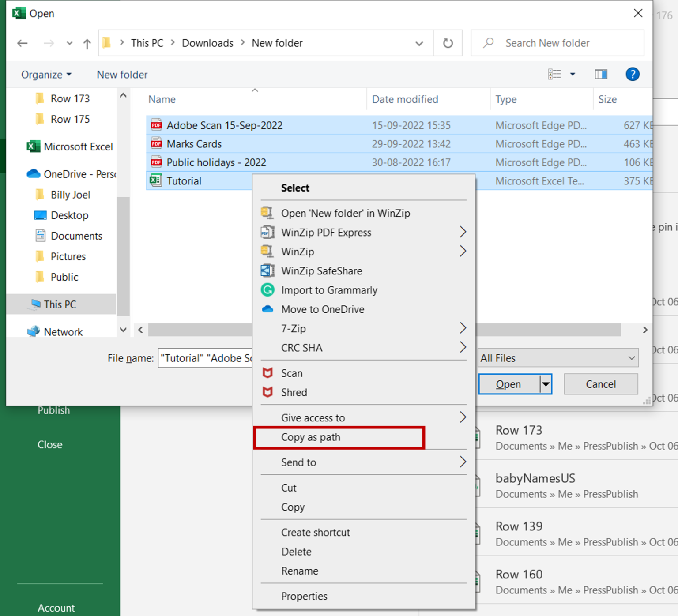Expand the Open button dropdown arrow
Screen dimensions: 678x616
point(545,384)
